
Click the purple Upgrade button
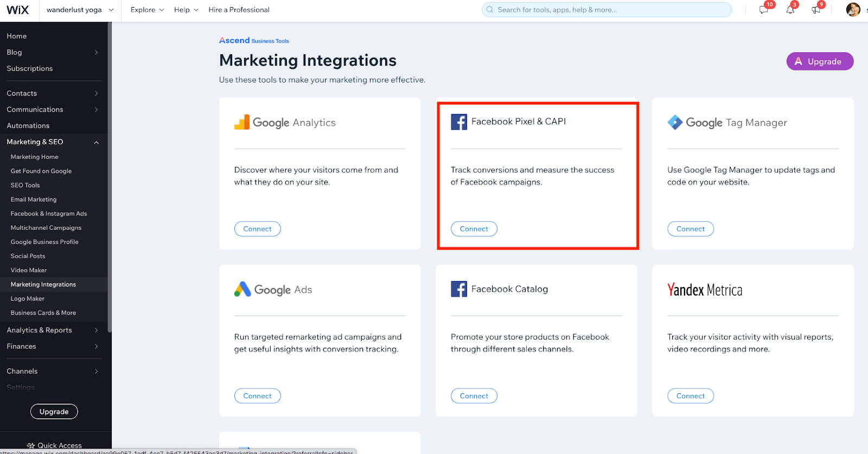click(820, 61)
